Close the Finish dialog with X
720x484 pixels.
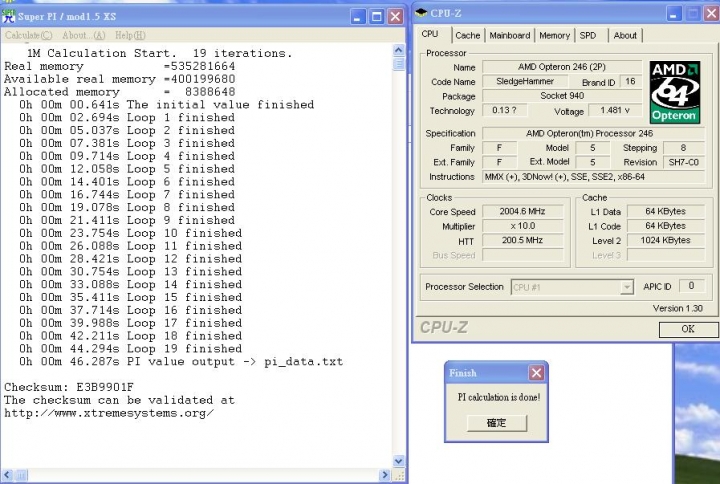tap(536, 373)
